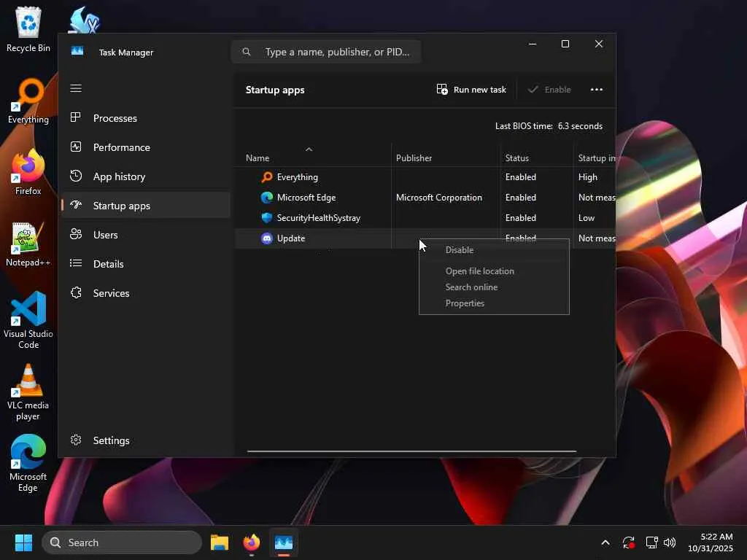Select the Microsoft Edge startup row name
The height and width of the screenshot is (560, 747).
pos(306,198)
